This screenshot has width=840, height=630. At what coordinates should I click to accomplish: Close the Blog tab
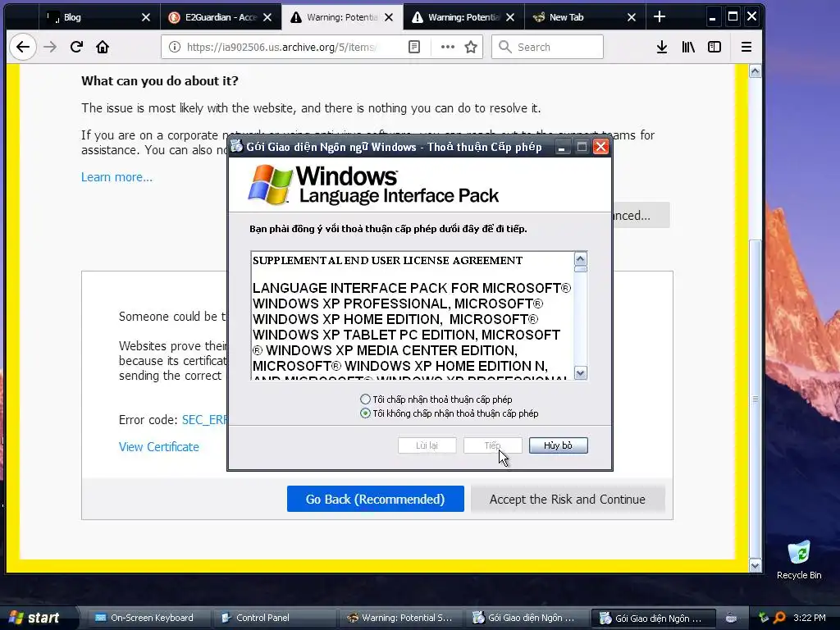146,17
